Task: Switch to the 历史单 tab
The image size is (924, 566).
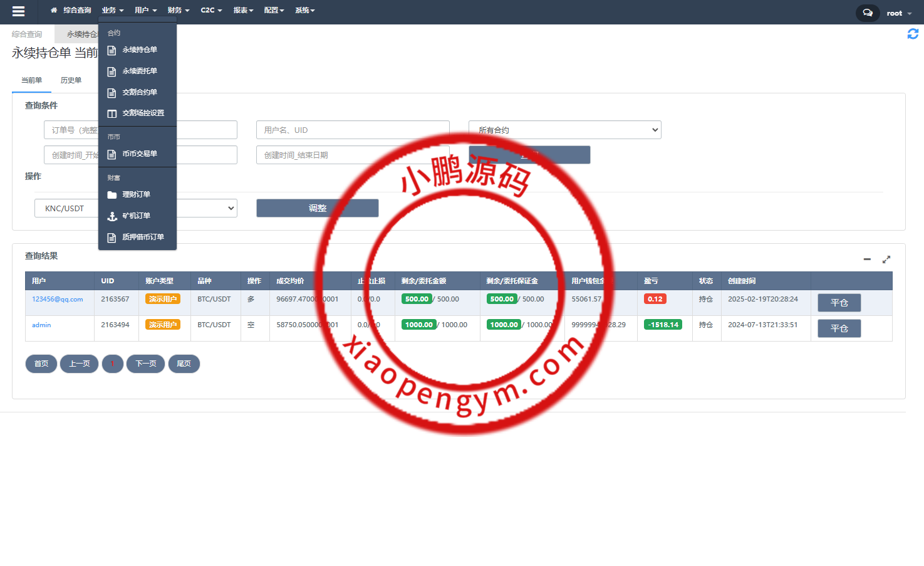Action: 71,81
